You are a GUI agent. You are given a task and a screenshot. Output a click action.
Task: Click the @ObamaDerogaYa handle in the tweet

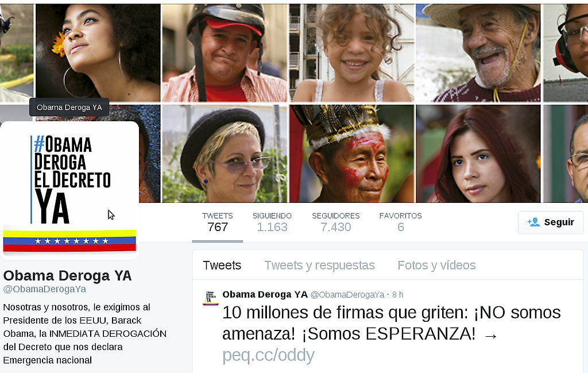click(347, 295)
